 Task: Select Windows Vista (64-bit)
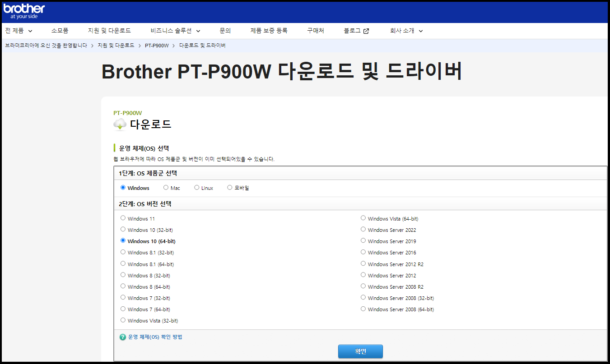coord(363,218)
